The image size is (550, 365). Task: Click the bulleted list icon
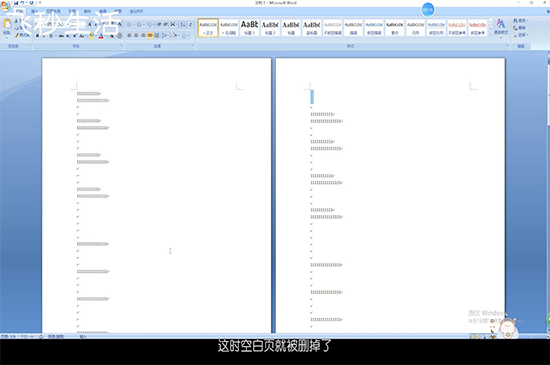(x=130, y=25)
